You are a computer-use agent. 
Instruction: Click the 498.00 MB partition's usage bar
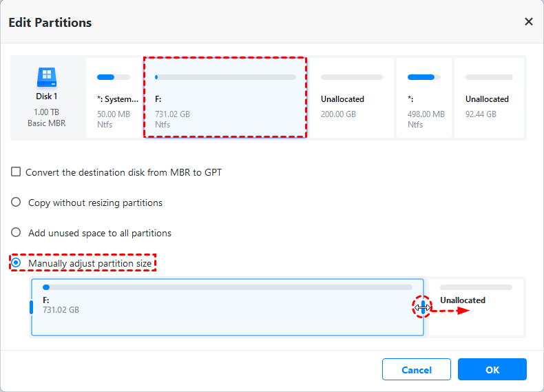coord(421,77)
